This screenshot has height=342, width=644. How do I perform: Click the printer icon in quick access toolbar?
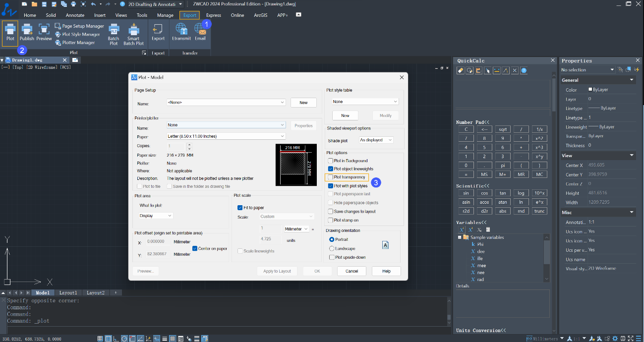click(73, 4)
